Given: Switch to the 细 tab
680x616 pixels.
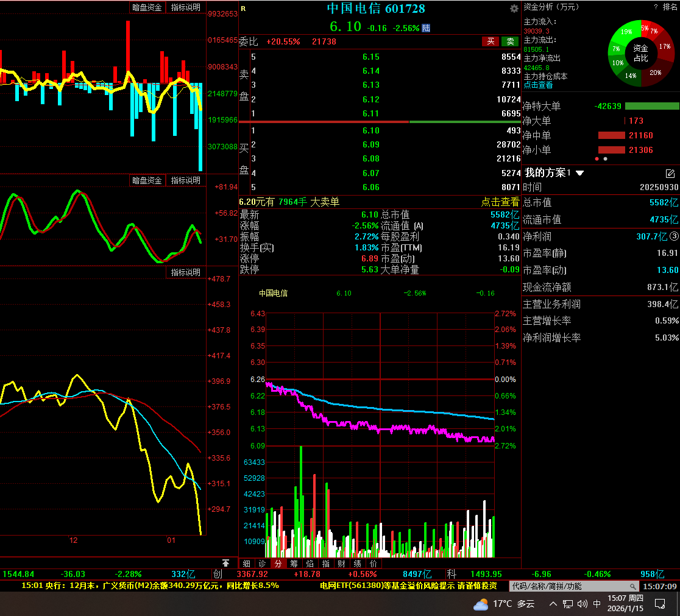Looking at the screenshot, I should pos(246,564).
